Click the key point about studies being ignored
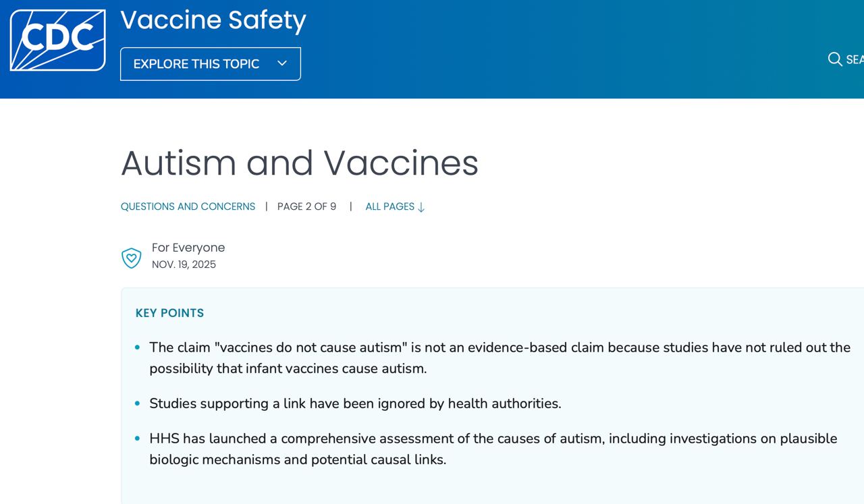This screenshot has width=864, height=504. coord(355,403)
